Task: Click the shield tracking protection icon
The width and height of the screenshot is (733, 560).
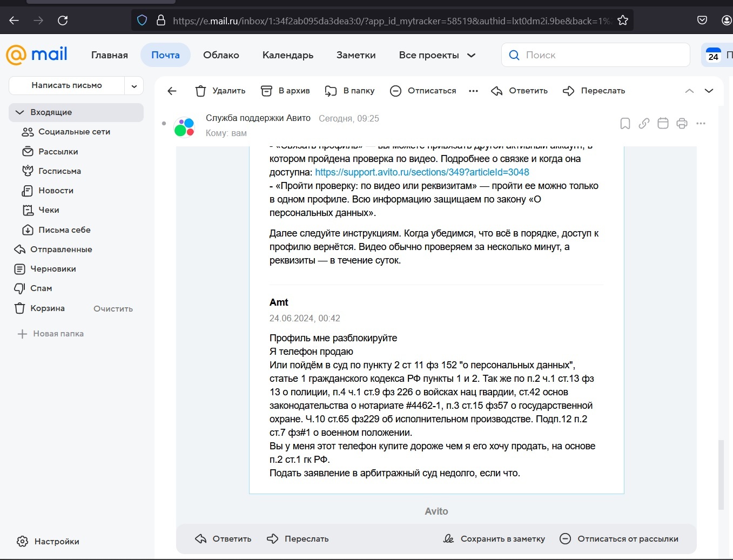Action: (142, 21)
